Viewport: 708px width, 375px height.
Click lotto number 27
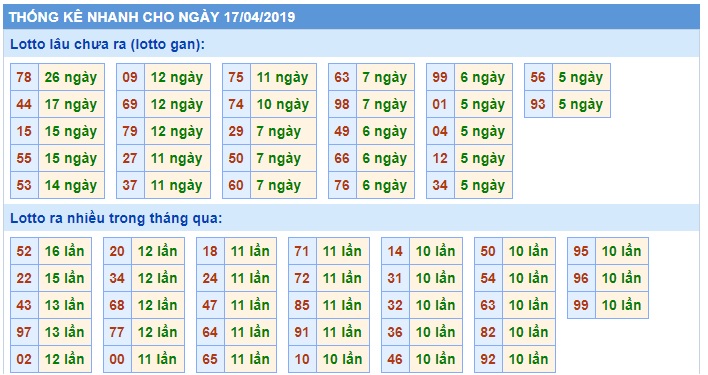pyautogui.click(x=130, y=158)
